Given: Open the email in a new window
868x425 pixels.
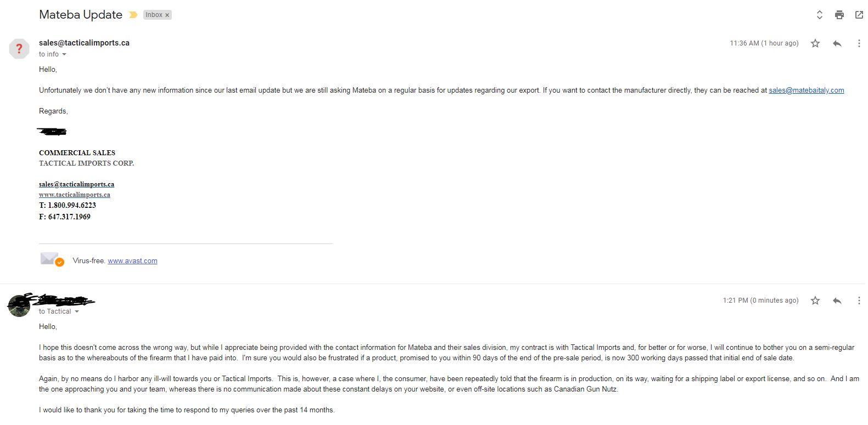Looking at the screenshot, I should pos(859,15).
